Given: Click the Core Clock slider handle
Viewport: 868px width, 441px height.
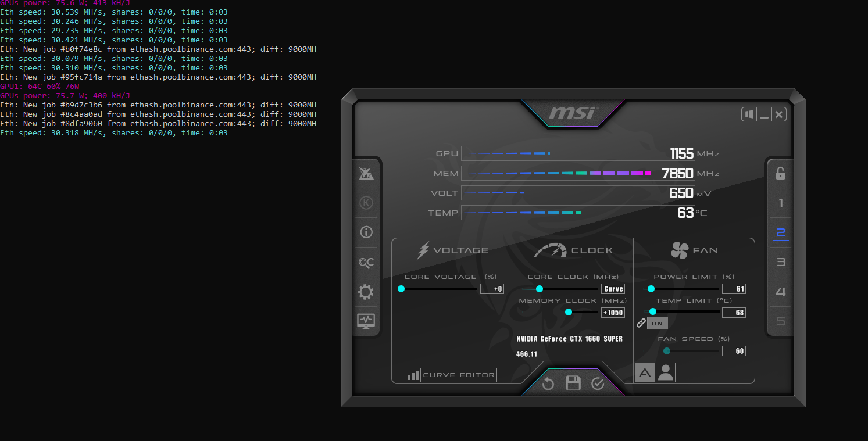Looking at the screenshot, I should (x=540, y=289).
